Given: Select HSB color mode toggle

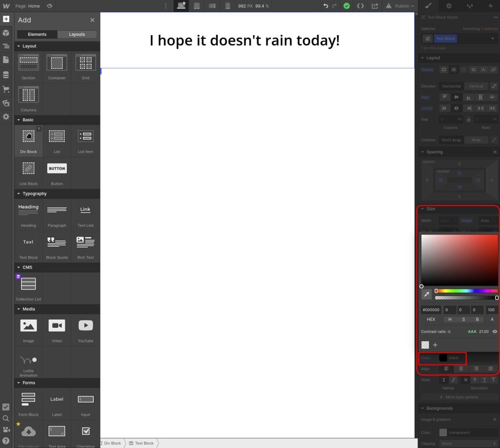Looking at the screenshot, I should point(463,320).
